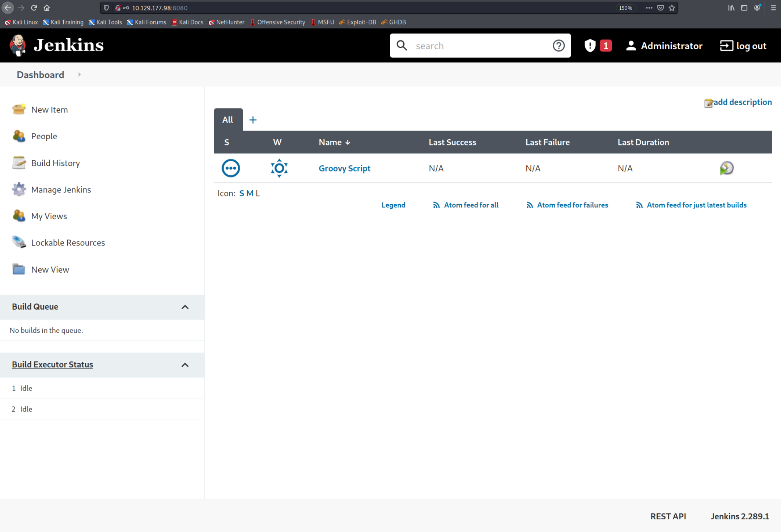The height and width of the screenshot is (532, 781).
Task: Open the Offensive Security bookmark
Action: 277,22
